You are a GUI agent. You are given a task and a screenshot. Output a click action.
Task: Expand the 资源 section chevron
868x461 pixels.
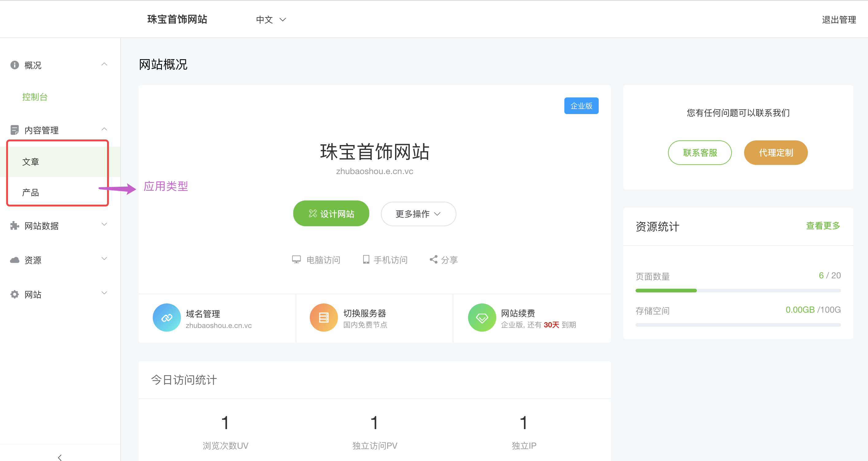[105, 259]
